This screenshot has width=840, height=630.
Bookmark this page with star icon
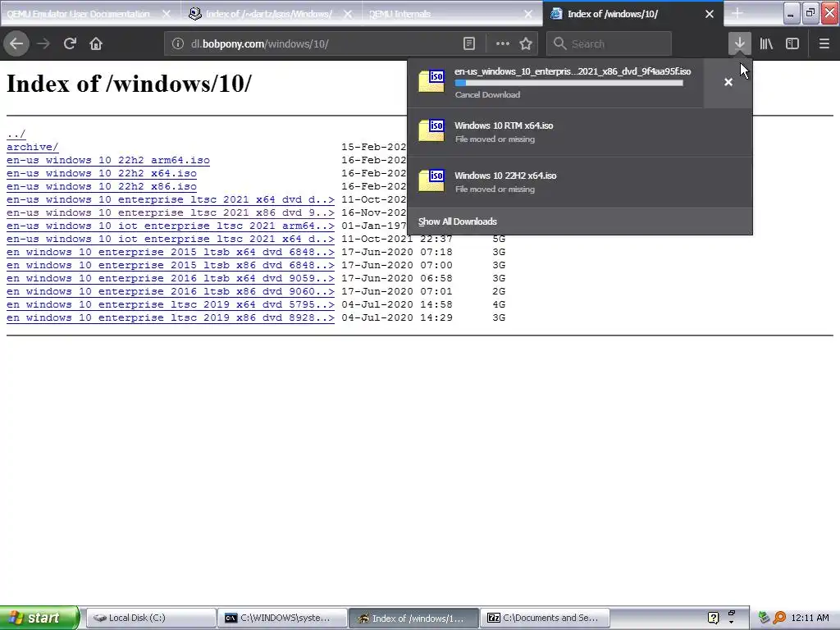coord(526,44)
